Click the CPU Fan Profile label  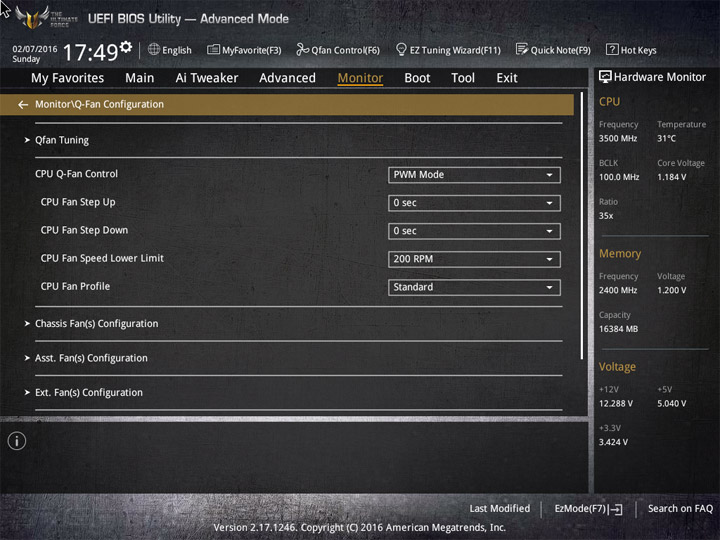coord(75,287)
